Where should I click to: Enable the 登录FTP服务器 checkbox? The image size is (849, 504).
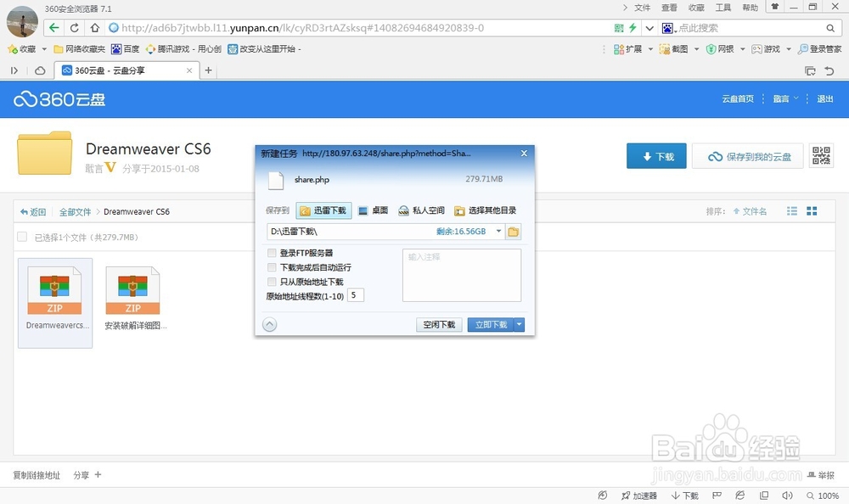point(272,253)
